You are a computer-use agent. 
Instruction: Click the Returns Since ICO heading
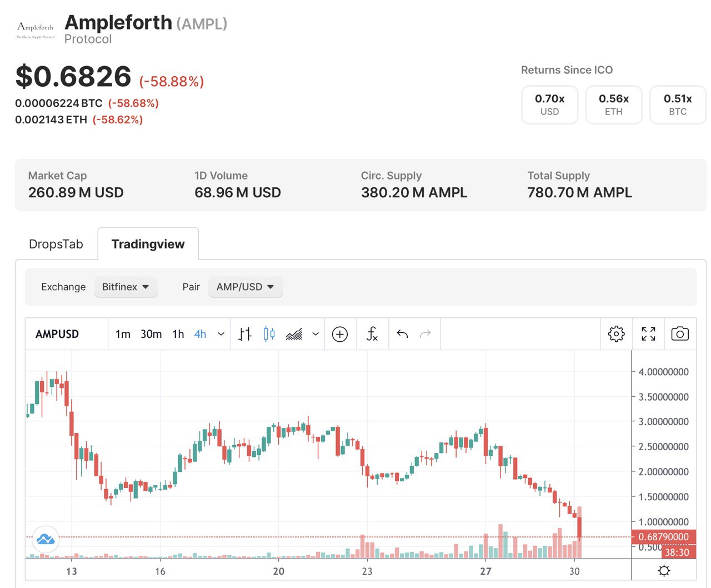coord(567,70)
